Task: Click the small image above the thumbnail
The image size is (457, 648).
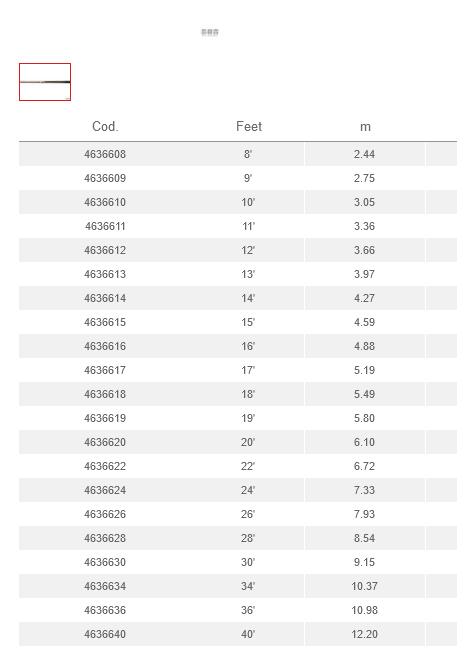Action: 210,32
